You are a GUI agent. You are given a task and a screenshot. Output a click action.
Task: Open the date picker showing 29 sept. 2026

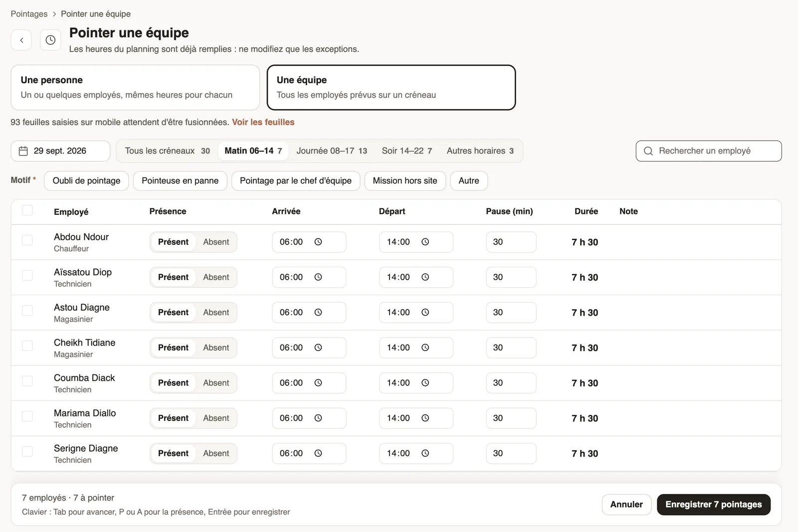(x=60, y=151)
